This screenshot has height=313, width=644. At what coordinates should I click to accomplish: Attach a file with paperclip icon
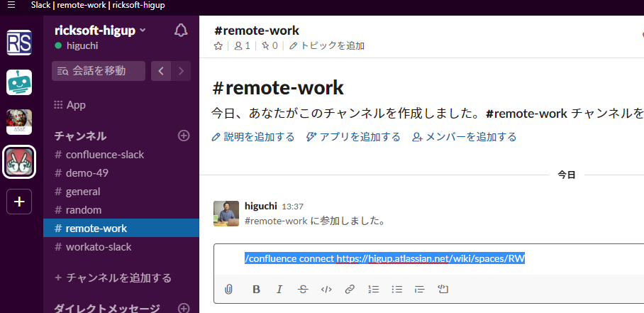[229, 289]
